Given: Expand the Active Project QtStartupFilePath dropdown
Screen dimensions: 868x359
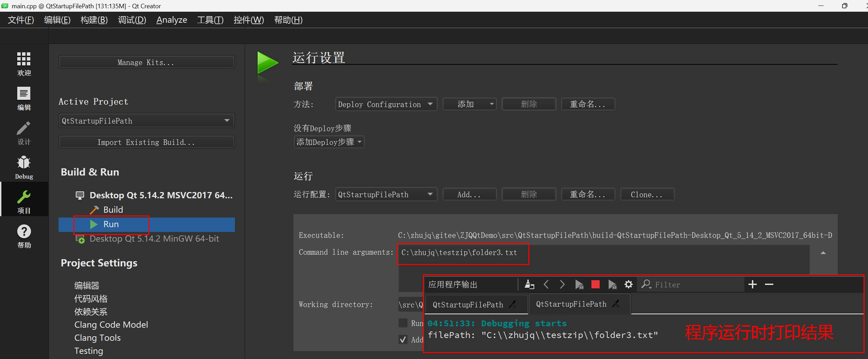Looking at the screenshot, I should (x=146, y=121).
